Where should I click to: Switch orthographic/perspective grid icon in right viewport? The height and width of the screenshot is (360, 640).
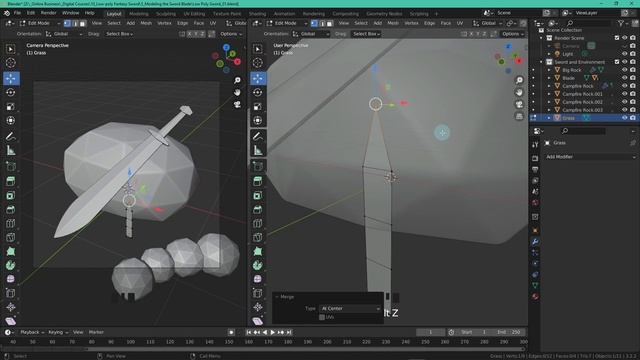tap(519, 117)
